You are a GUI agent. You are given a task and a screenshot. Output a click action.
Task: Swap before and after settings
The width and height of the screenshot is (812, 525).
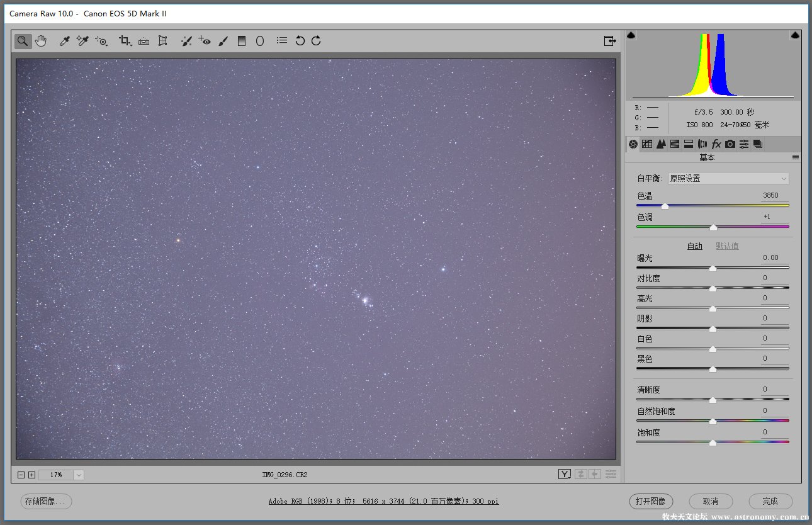pyautogui.click(x=580, y=474)
